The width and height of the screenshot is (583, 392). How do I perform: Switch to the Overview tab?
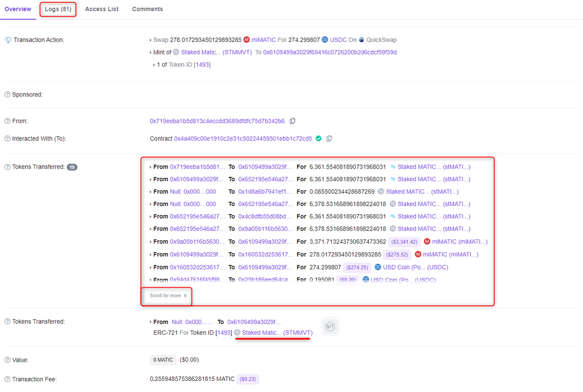click(18, 9)
